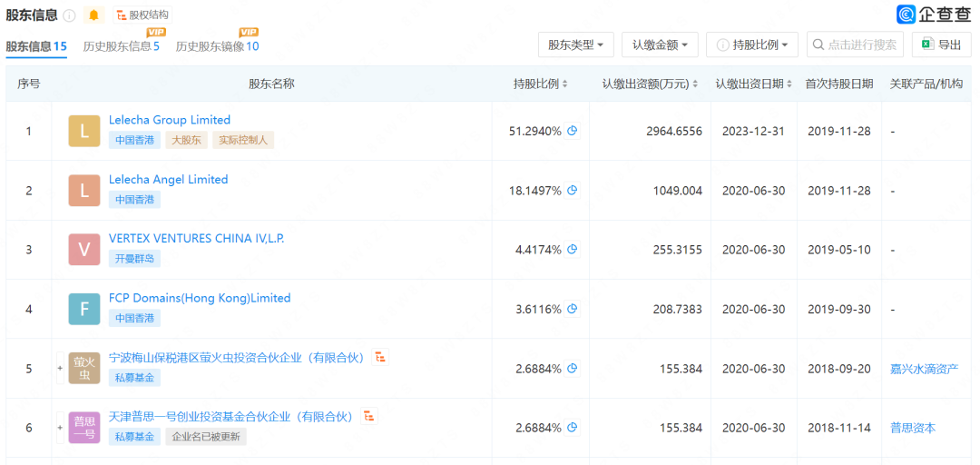Click 实际控制人 tag on Lelecha Group
This screenshot has width=980, height=465.
(x=243, y=140)
